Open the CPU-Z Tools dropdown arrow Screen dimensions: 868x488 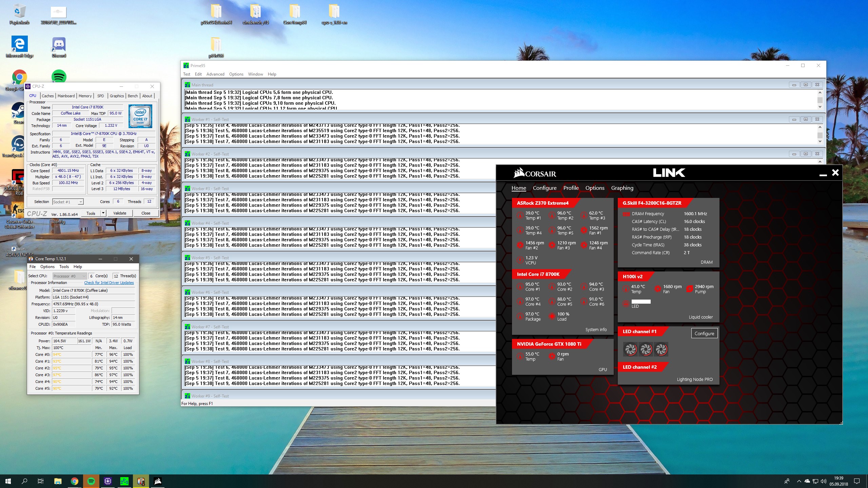103,213
